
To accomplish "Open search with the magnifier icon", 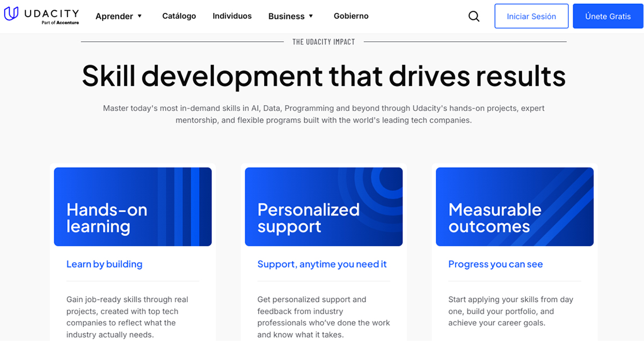I will click(474, 17).
